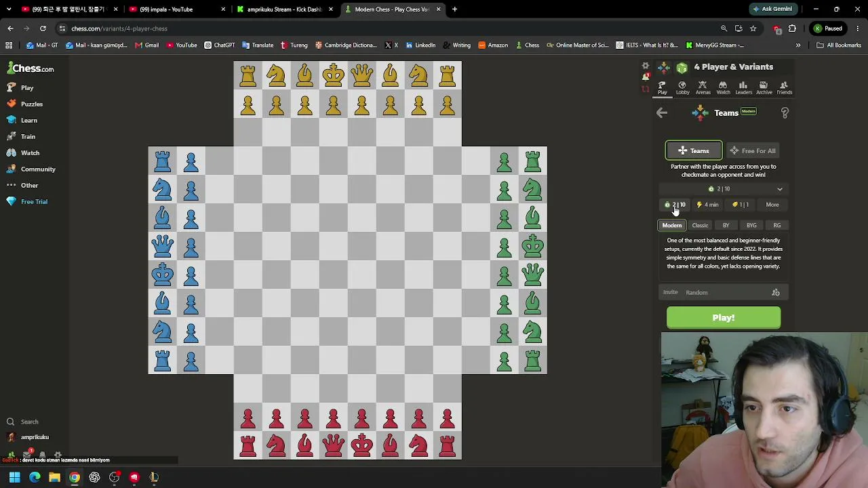Select the Classic setup
Screen dimensions: 868x488
pyautogui.click(x=700, y=225)
